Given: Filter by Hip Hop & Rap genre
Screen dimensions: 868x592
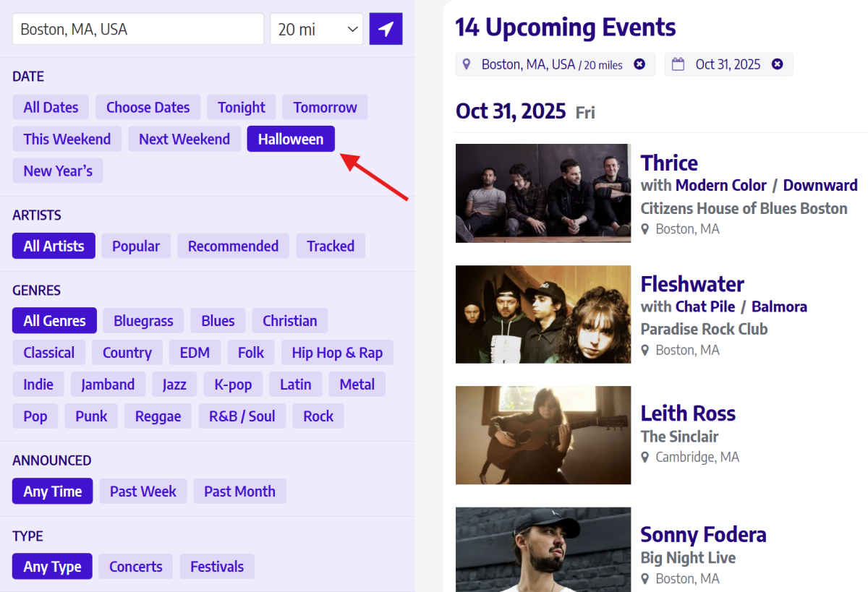Looking at the screenshot, I should pos(337,353).
